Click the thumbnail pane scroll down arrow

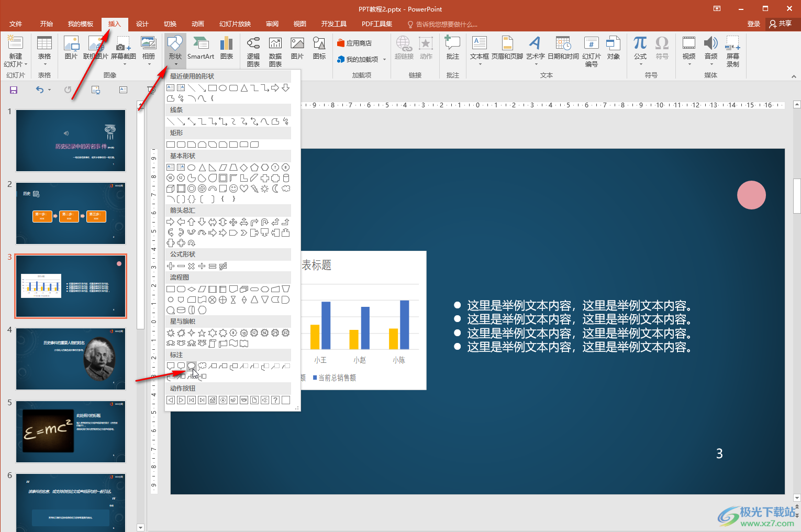[x=140, y=527]
